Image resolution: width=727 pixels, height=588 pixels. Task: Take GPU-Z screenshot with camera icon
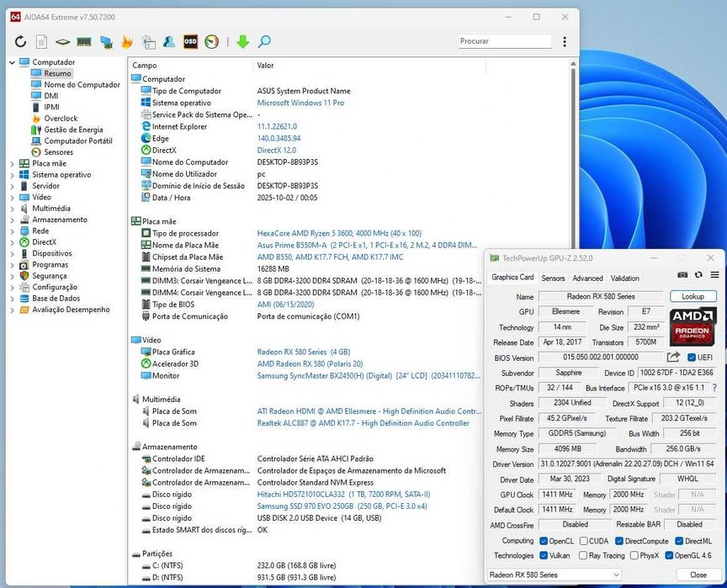[x=682, y=275]
